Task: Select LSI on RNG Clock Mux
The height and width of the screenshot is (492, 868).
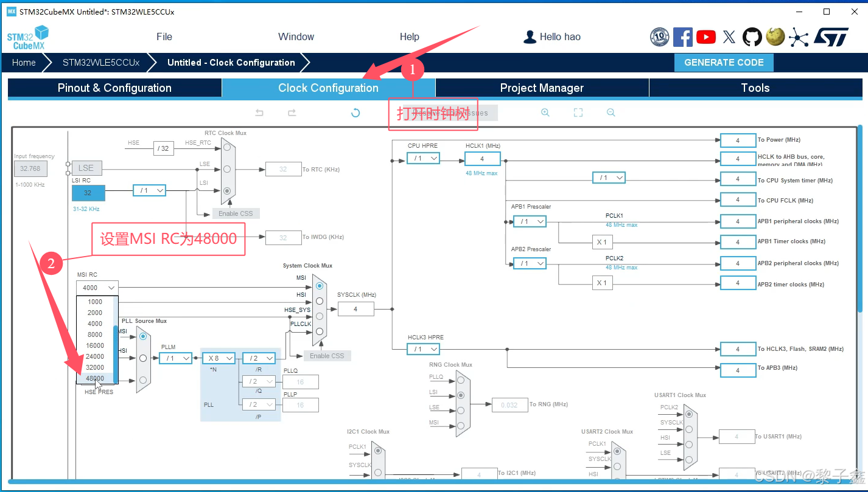Action: click(460, 395)
